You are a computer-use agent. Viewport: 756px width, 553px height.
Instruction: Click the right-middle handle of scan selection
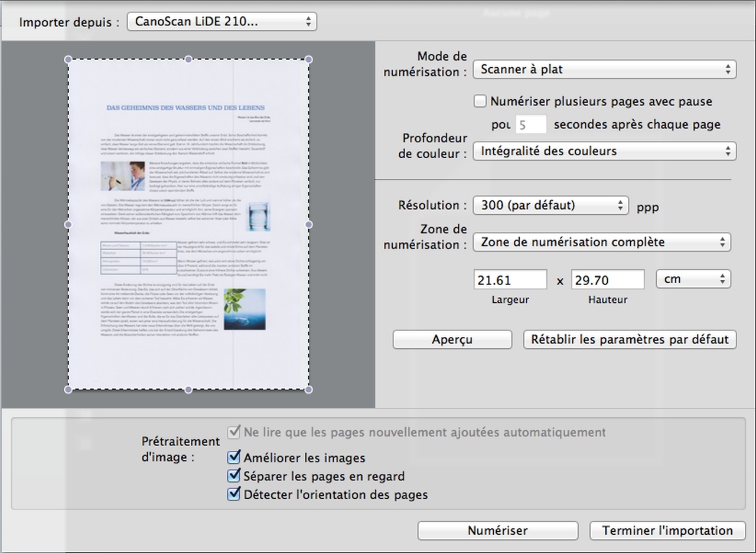click(x=308, y=224)
